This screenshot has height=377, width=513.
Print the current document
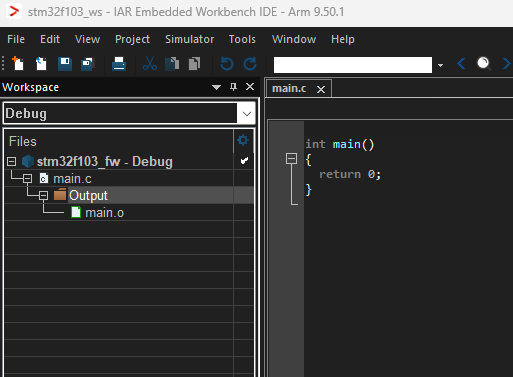point(119,64)
